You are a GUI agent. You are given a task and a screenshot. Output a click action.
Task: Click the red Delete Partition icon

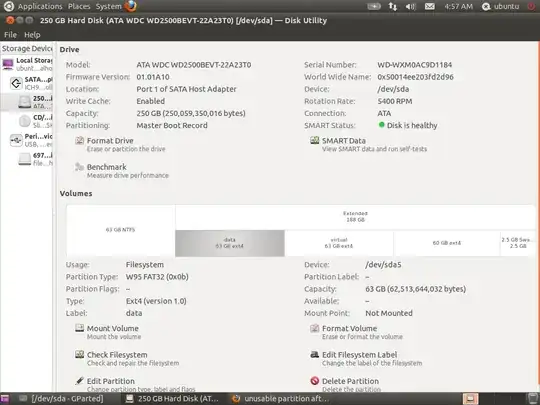coord(314,381)
